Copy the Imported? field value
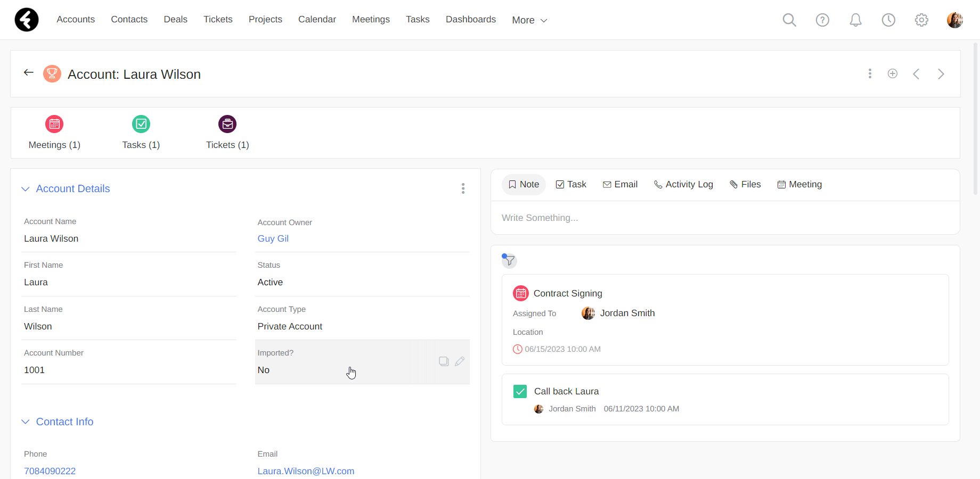This screenshot has width=980, height=479. pyautogui.click(x=444, y=361)
